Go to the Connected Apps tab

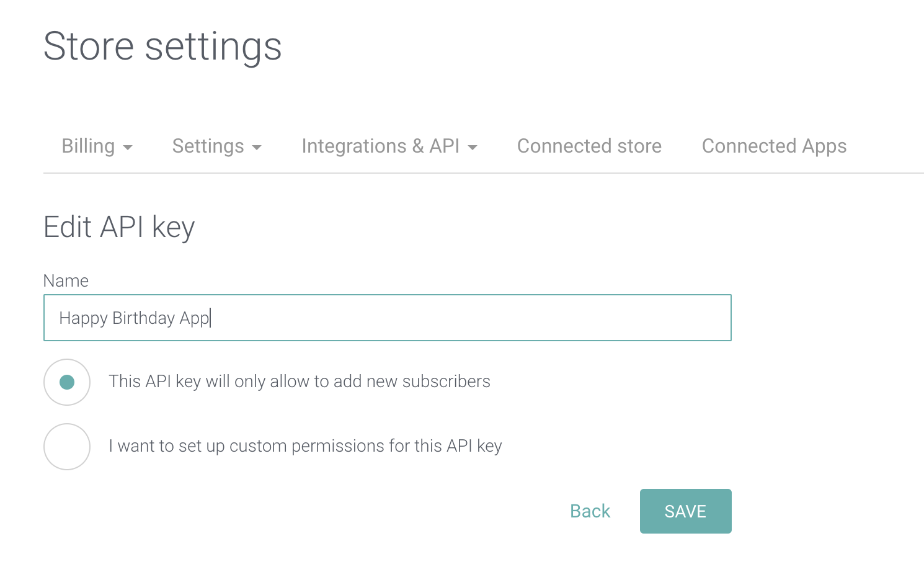pyautogui.click(x=774, y=146)
